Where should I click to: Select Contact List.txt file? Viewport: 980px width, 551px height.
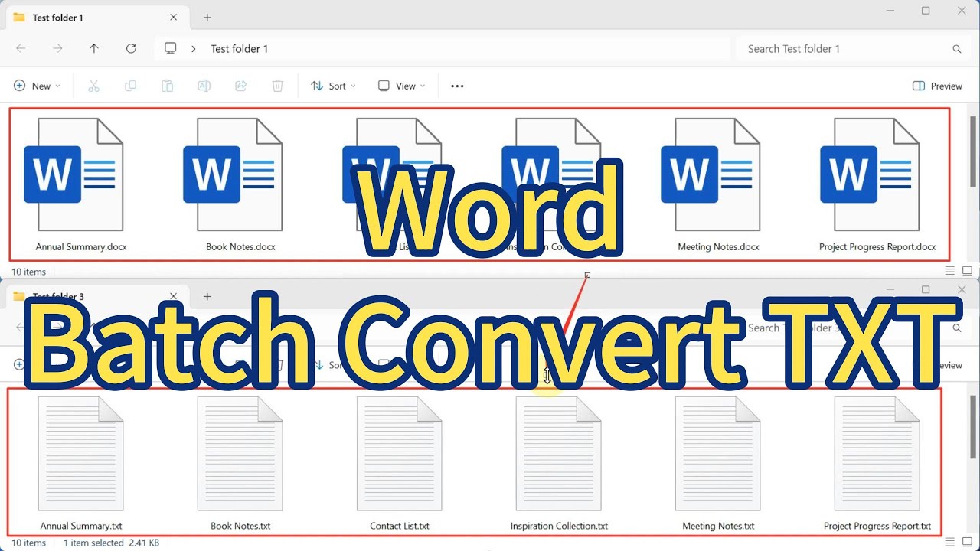(400, 463)
